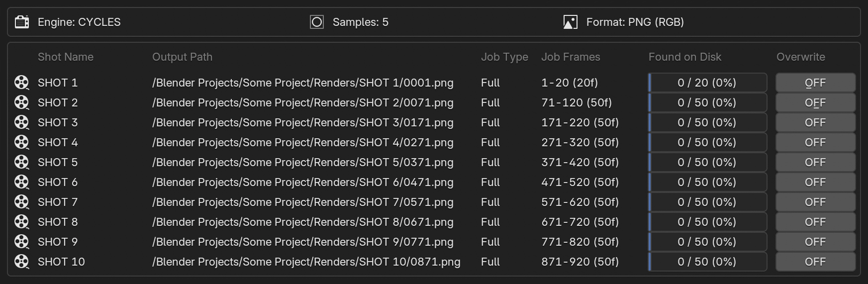868x284 pixels.
Task: Click the Samples: 5 label
Action: (x=361, y=22)
